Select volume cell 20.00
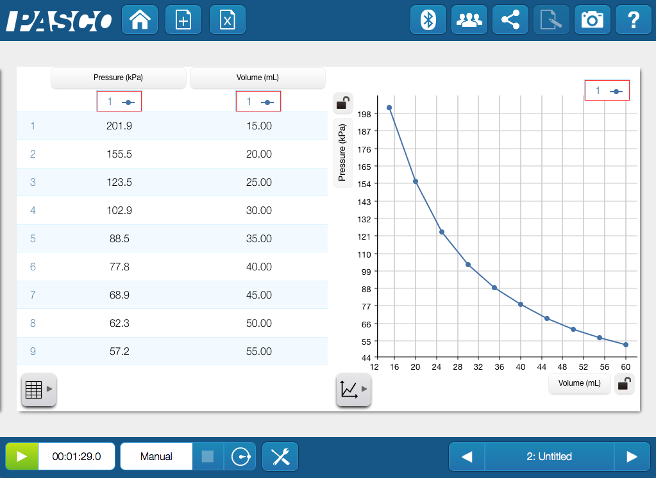This screenshot has height=478, width=656. (259, 154)
